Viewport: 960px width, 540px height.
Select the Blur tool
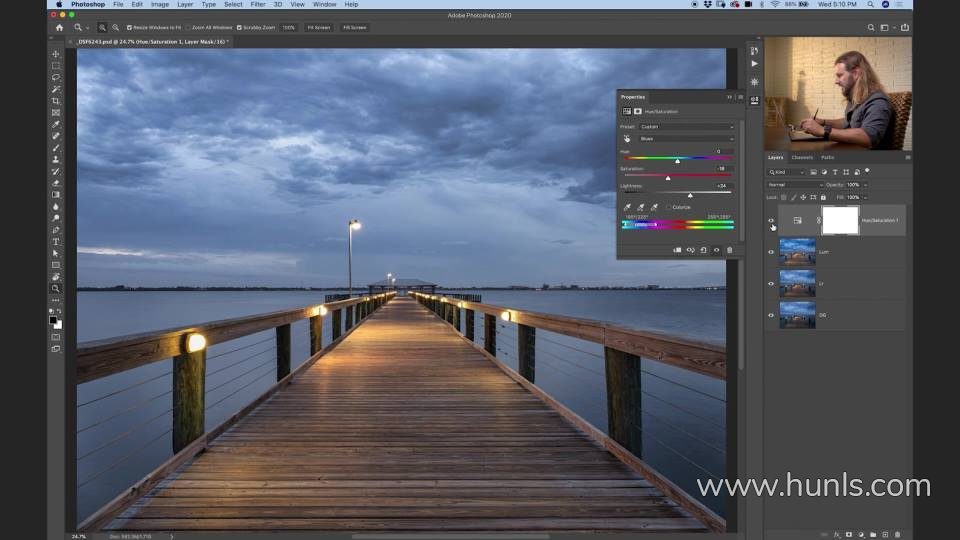(56, 207)
